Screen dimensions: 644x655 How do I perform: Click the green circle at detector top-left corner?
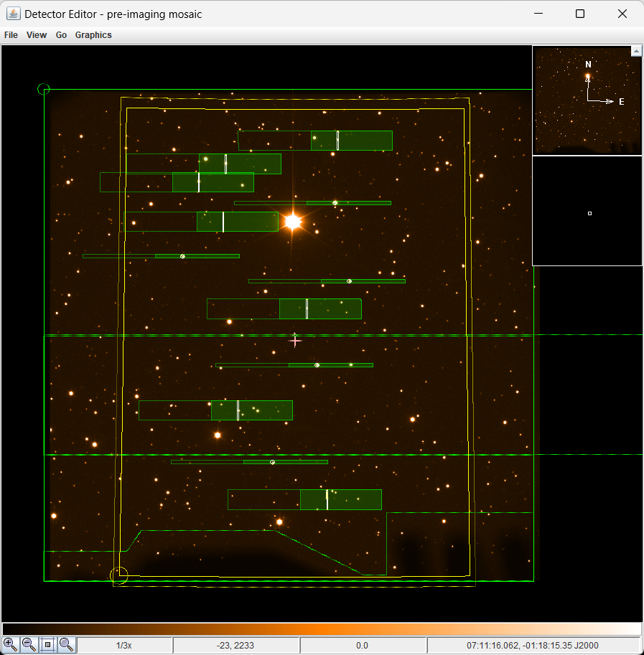click(x=44, y=89)
